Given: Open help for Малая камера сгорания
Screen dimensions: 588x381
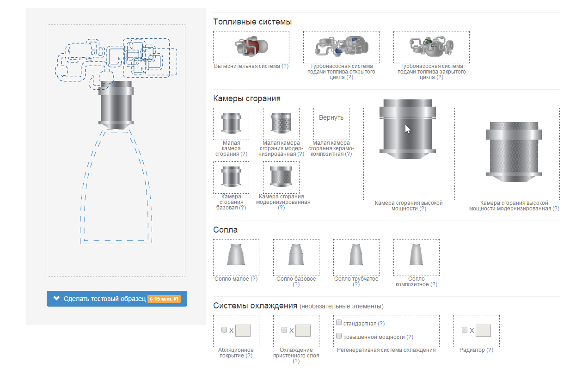Looking at the screenshot, I should (x=244, y=154).
